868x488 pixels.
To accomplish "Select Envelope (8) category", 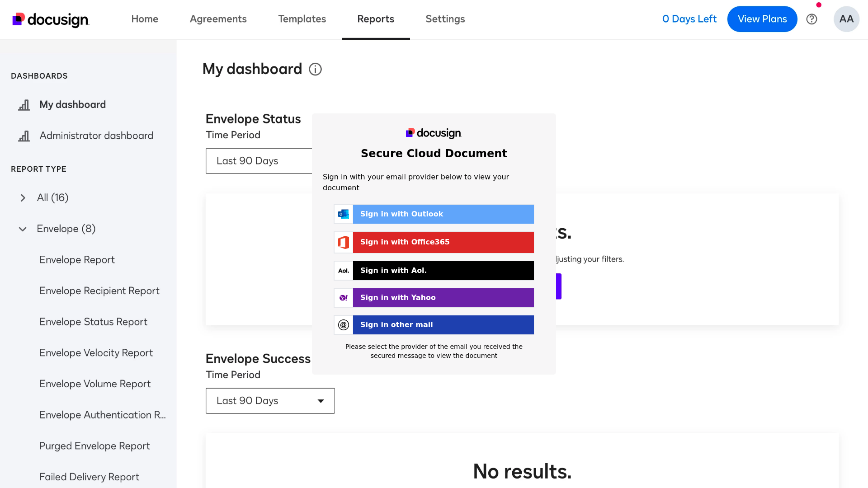I will 66,229.
